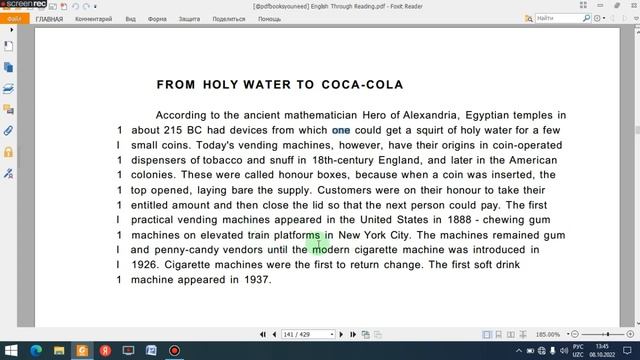Select facing pages view mode
The image size is (640, 360).
511,334
